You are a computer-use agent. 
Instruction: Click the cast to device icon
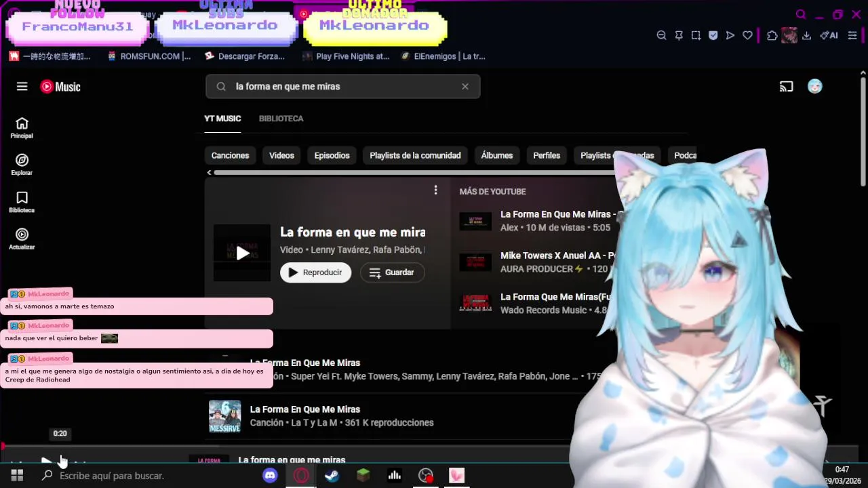pyautogui.click(x=787, y=87)
